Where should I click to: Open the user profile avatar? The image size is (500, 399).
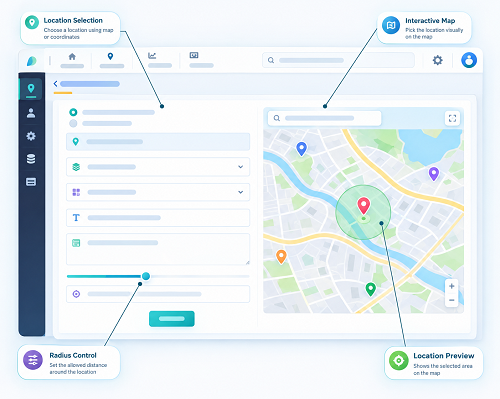pyautogui.click(x=469, y=60)
